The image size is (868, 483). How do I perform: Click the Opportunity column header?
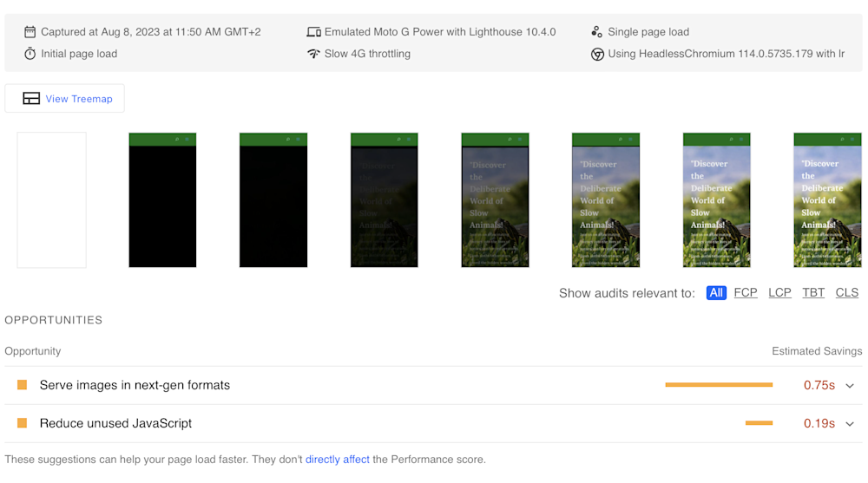pos(33,351)
